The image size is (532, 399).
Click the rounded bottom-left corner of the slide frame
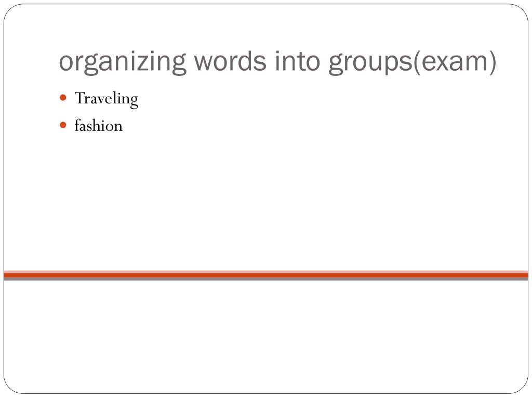coord(9,388)
